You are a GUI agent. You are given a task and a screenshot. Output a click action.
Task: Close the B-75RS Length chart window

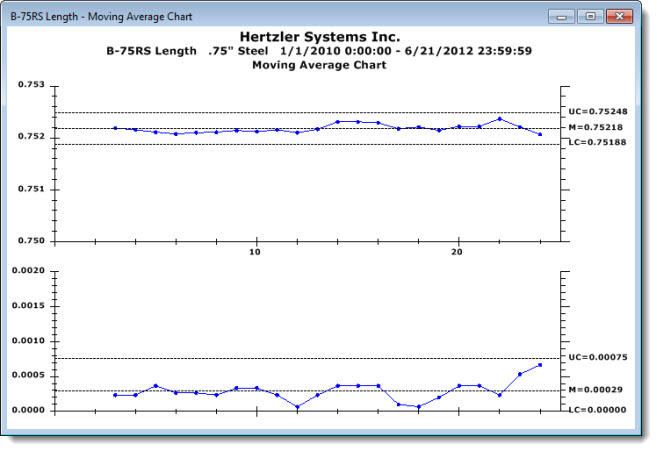click(620, 17)
